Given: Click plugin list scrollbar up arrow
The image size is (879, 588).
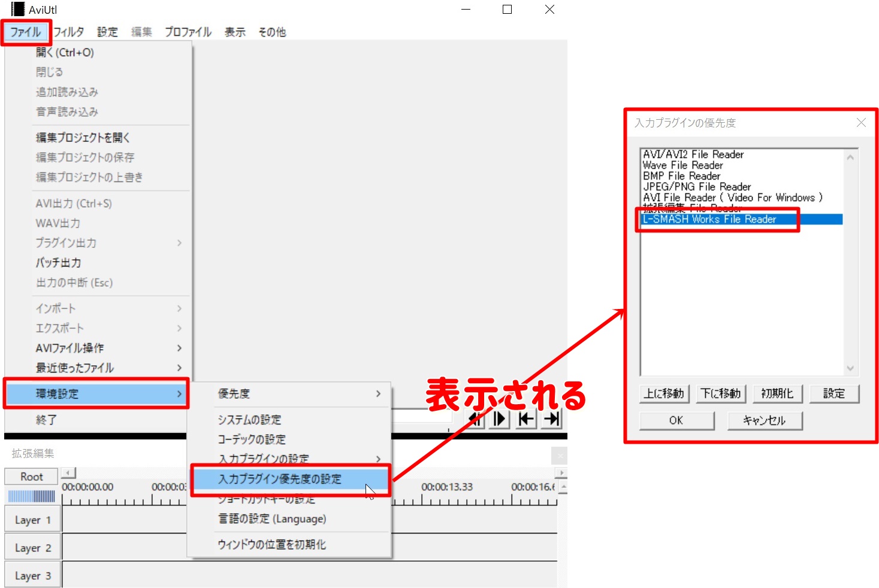Looking at the screenshot, I should coord(850,157).
